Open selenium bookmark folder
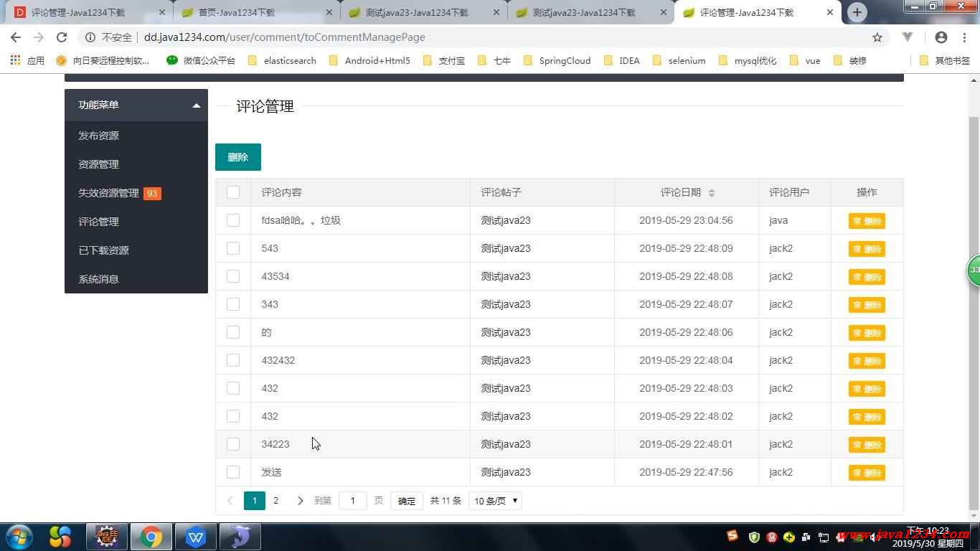Image resolution: width=980 pixels, height=551 pixels. point(679,60)
